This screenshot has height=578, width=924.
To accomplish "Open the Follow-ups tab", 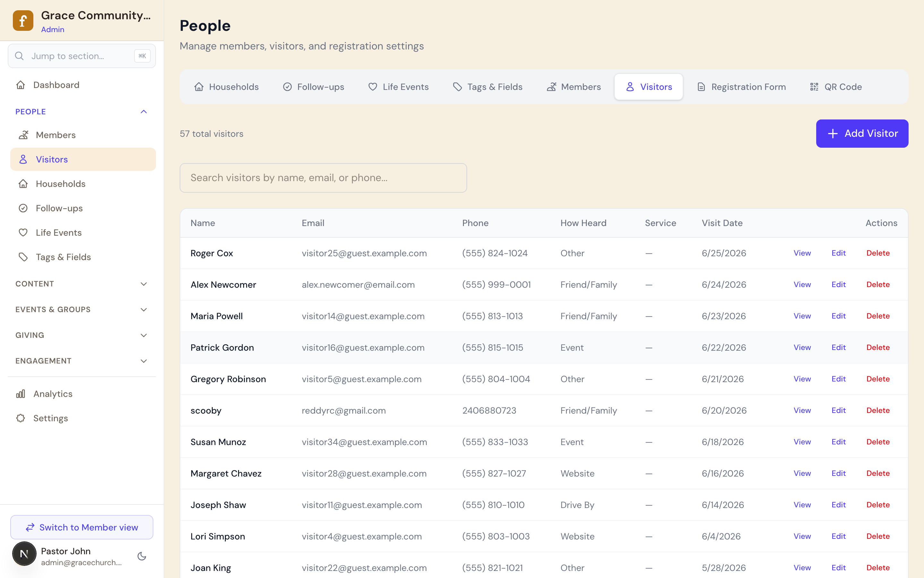I will point(313,87).
